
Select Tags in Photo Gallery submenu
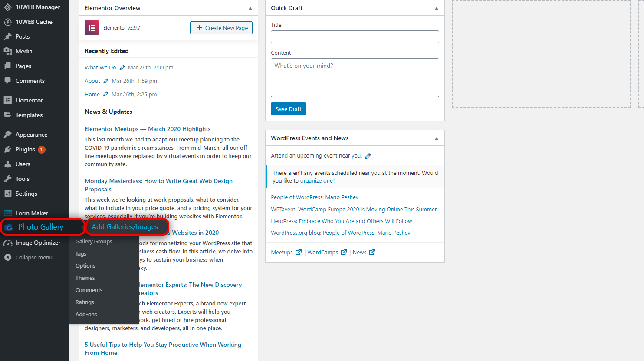point(81,253)
